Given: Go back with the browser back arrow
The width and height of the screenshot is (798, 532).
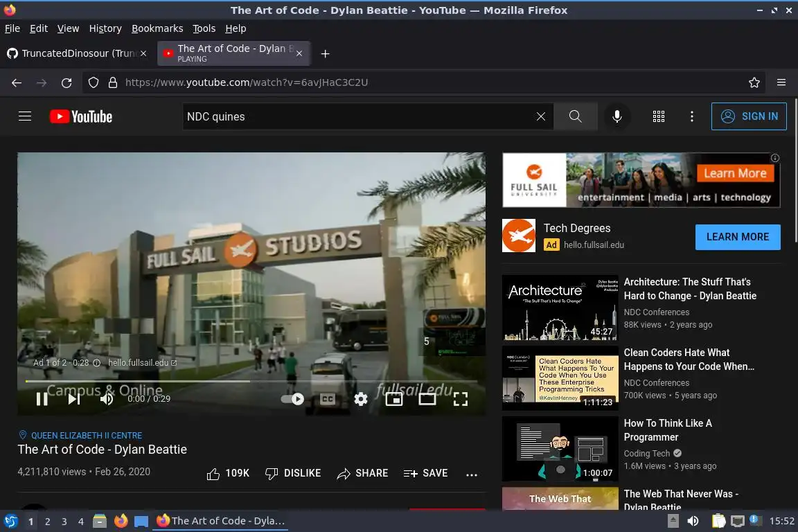Looking at the screenshot, I should tap(17, 82).
